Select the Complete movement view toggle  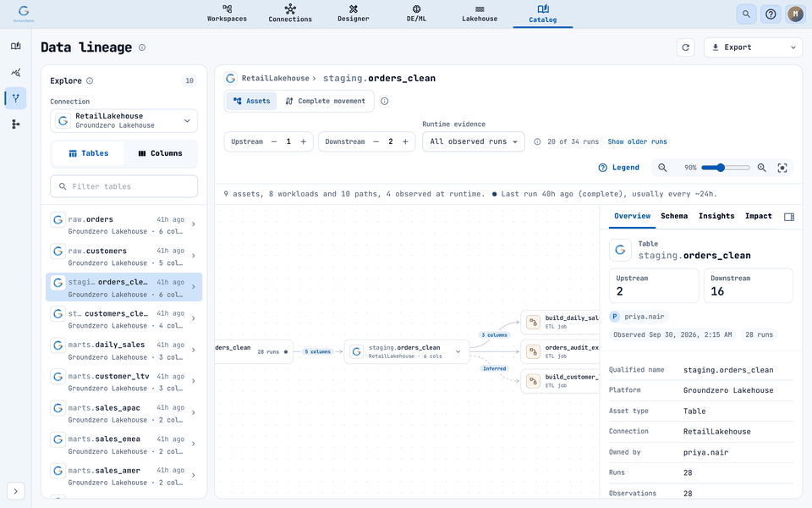tap(325, 101)
